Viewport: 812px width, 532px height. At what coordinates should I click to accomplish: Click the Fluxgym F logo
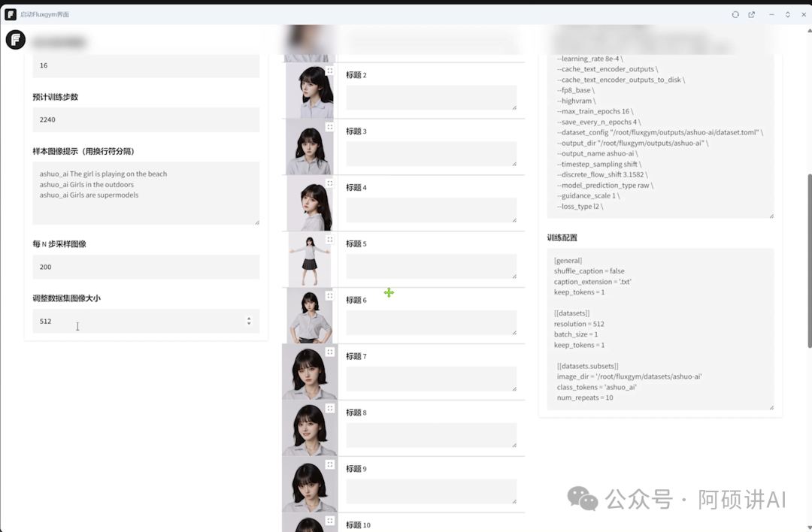[16, 40]
